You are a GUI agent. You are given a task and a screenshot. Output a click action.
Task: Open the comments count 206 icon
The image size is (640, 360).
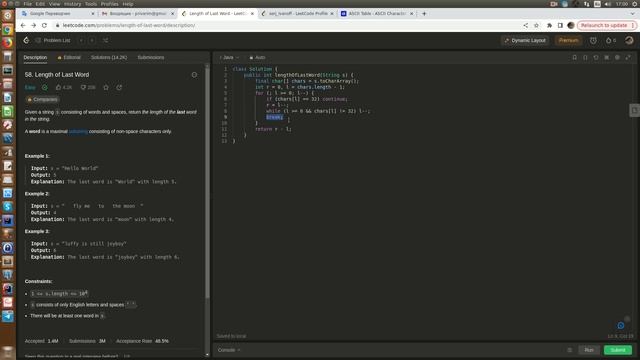click(88, 87)
